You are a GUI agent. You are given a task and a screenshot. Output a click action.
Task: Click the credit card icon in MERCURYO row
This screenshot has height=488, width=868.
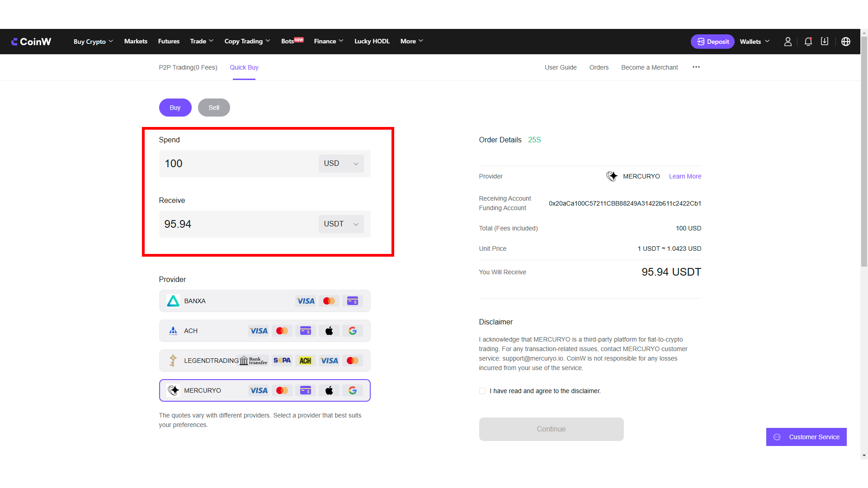(x=306, y=390)
